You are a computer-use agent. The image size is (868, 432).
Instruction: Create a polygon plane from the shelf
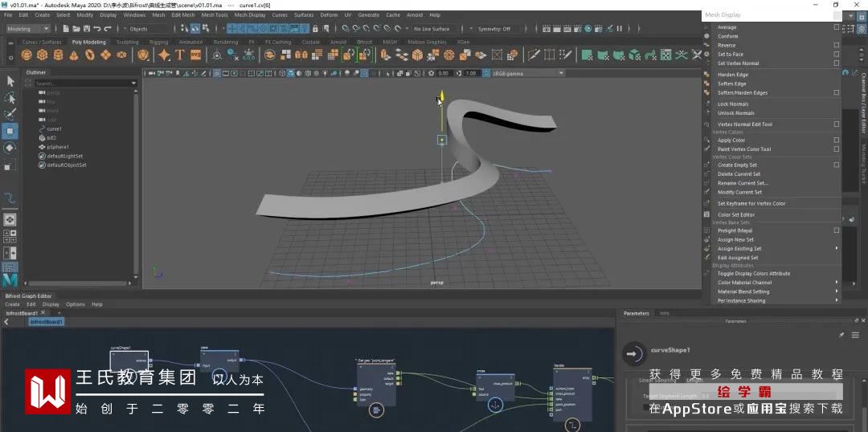point(106,55)
